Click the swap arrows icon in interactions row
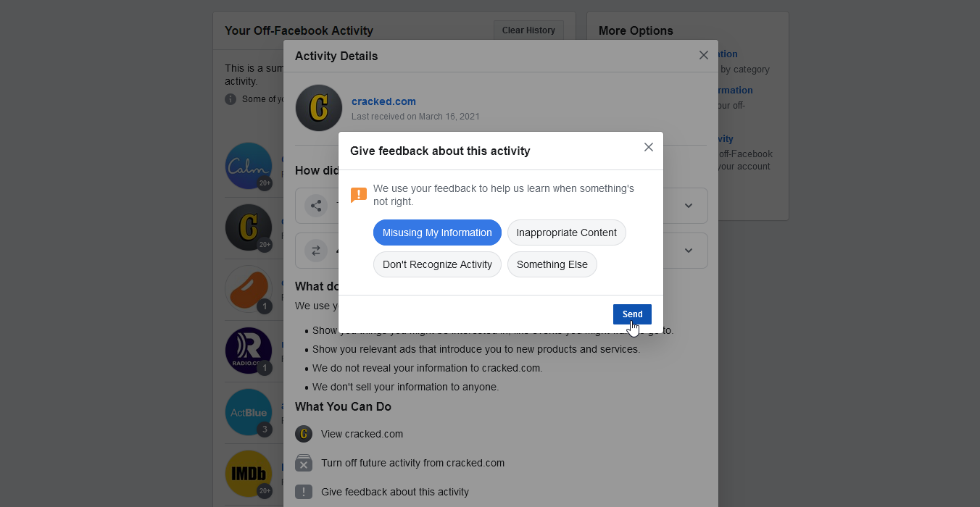The width and height of the screenshot is (980, 507). 316,251
